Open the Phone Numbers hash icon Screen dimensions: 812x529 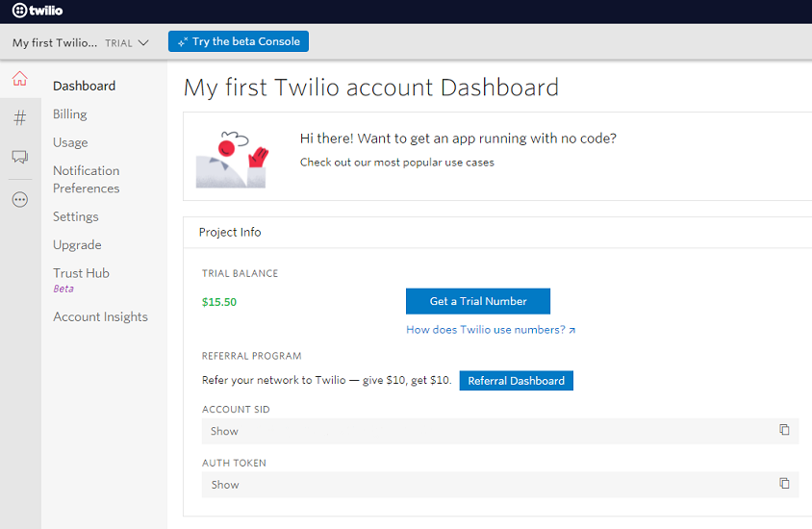pos(19,118)
